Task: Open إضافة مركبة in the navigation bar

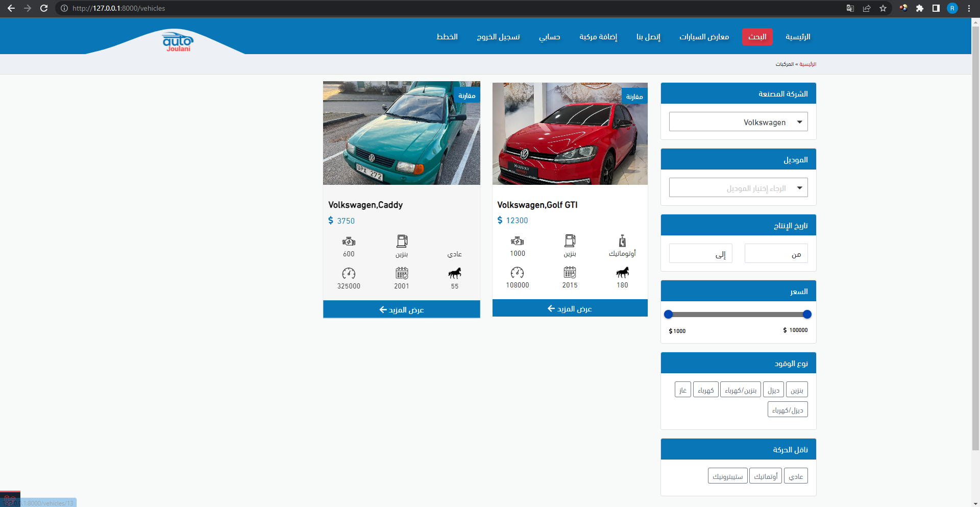Action: [598, 37]
